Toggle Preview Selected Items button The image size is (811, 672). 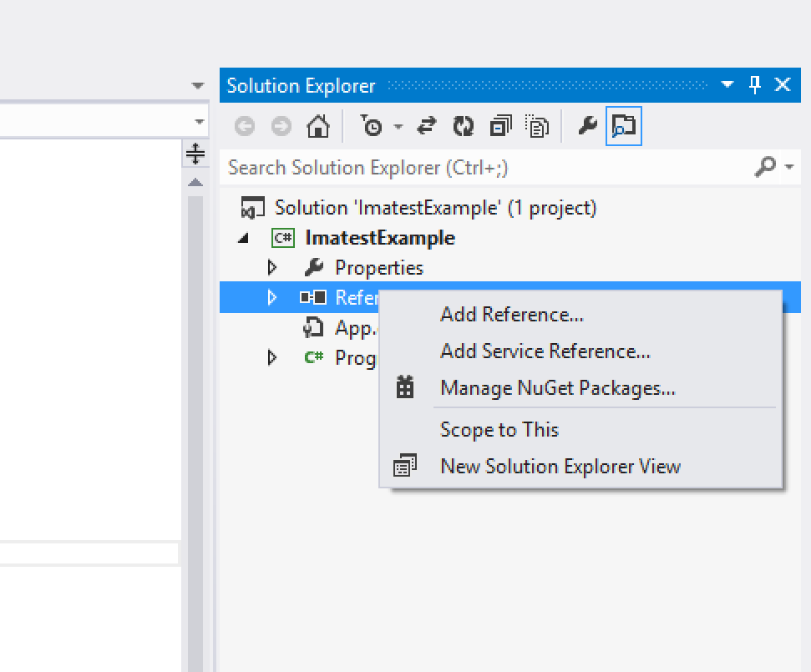click(624, 126)
